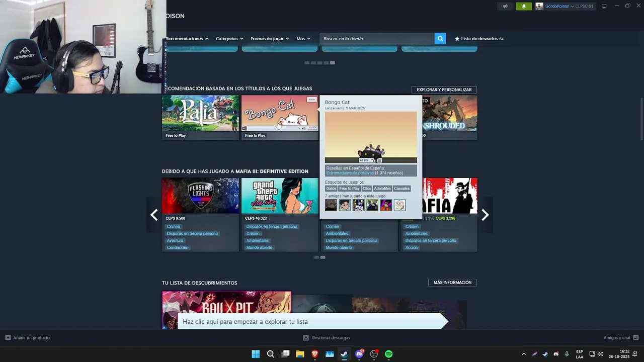The height and width of the screenshot is (362, 644).
Task: Select the first Mafia III carousel page dot
Action: [x=316, y=257]
